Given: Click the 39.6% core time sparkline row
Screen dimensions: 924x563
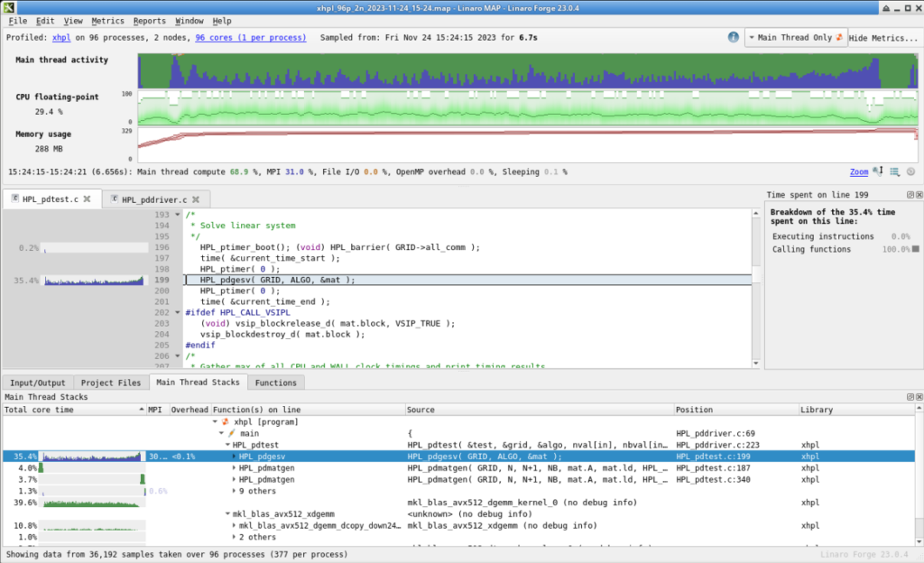Looking at the screenshot, I should pos(93,503).
